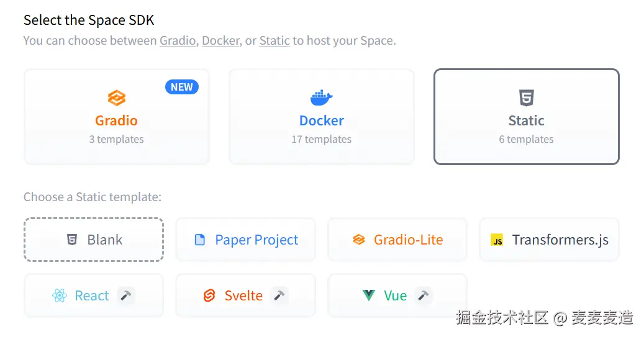
Task: Click the NEW badge on Gradio card
Action: (182, 87)
